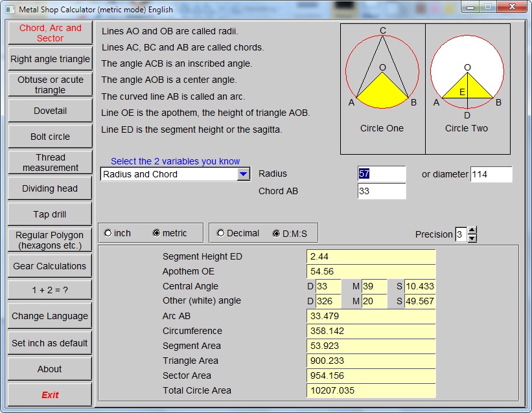Click the Radius and Chord combo box
This screenshot has width=532, height=413.
pyautogui.click(x=175, y=174)
